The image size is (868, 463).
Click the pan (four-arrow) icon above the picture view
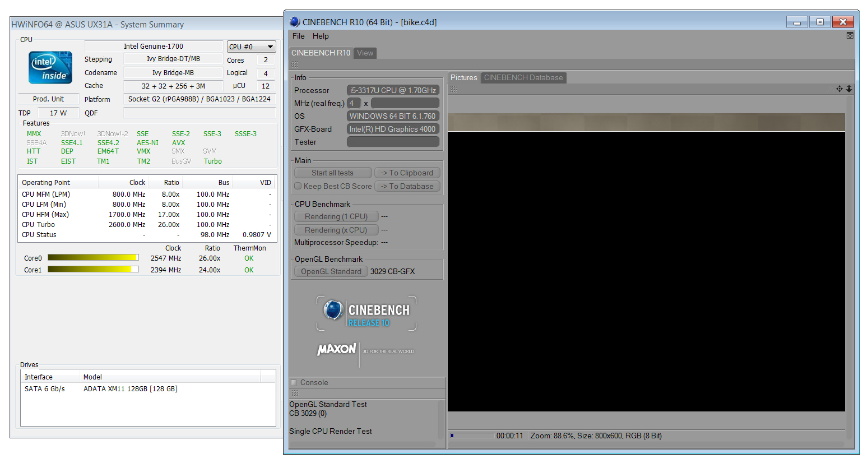pyautogui.click(x=839, y=89)
